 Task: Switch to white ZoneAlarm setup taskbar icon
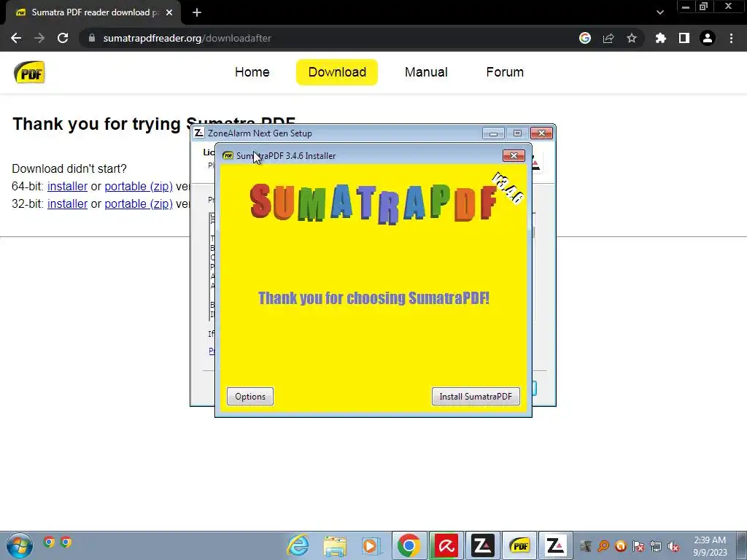click(x=555, y=545)
